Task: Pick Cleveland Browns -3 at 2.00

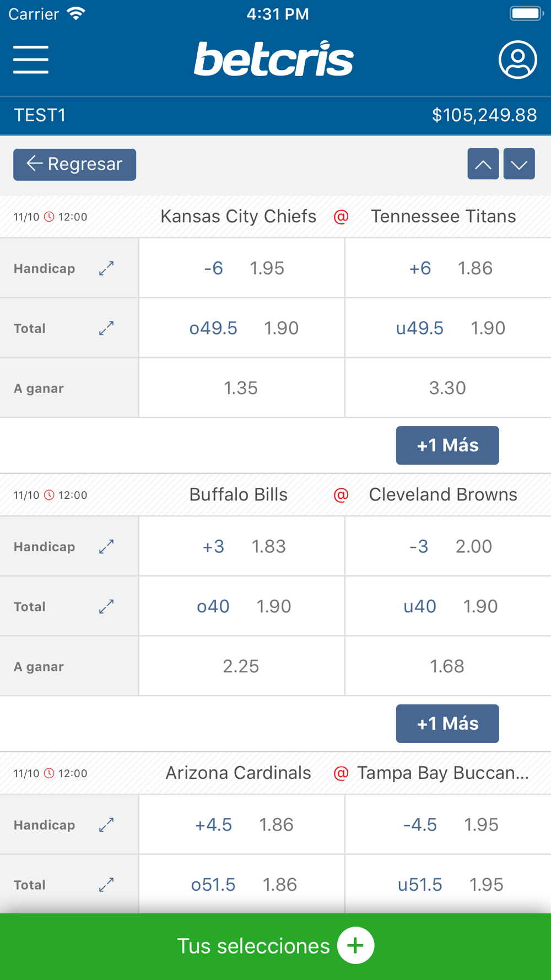Action: click(448, 547)
